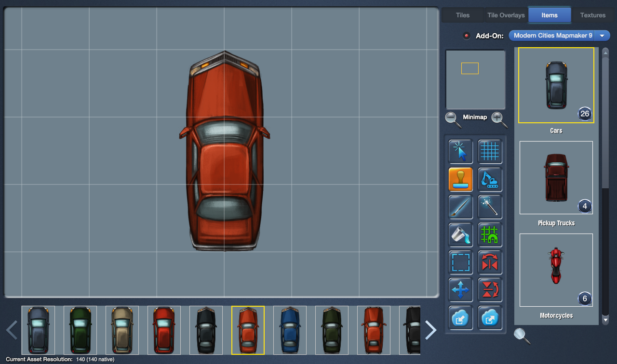The width and height of the screenshot is (617, 364).
Task: Toggle the grid display tool
Action: (x=490, y=152)
